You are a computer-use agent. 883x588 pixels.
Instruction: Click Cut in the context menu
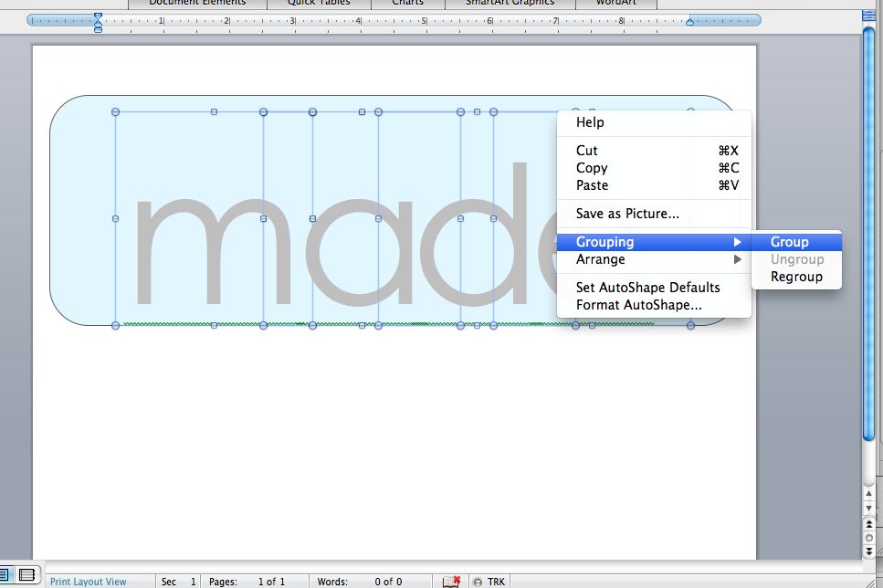pos(585,151)
